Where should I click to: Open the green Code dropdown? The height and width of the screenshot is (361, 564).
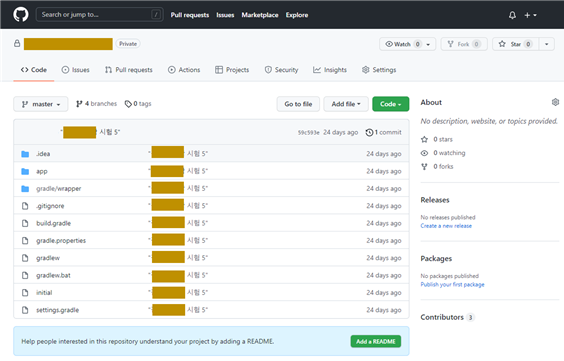click(x=391, y=104)
